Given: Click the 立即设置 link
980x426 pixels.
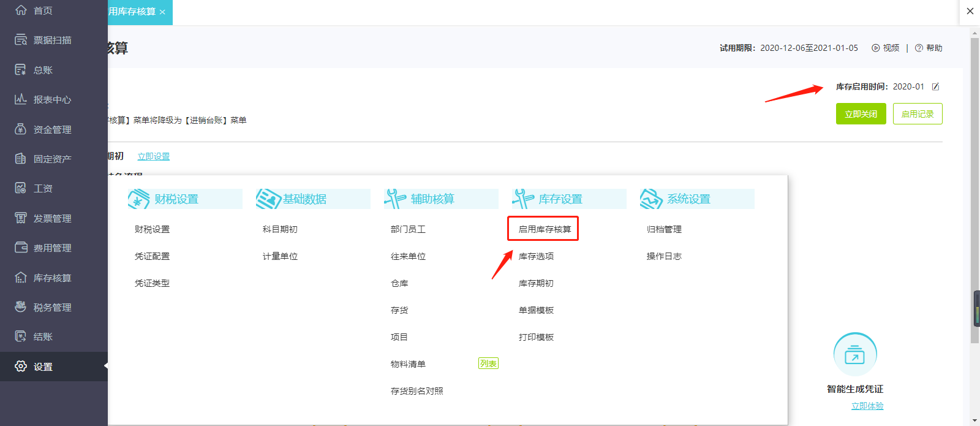Looking at the screenshot, I should coord(154,157).
